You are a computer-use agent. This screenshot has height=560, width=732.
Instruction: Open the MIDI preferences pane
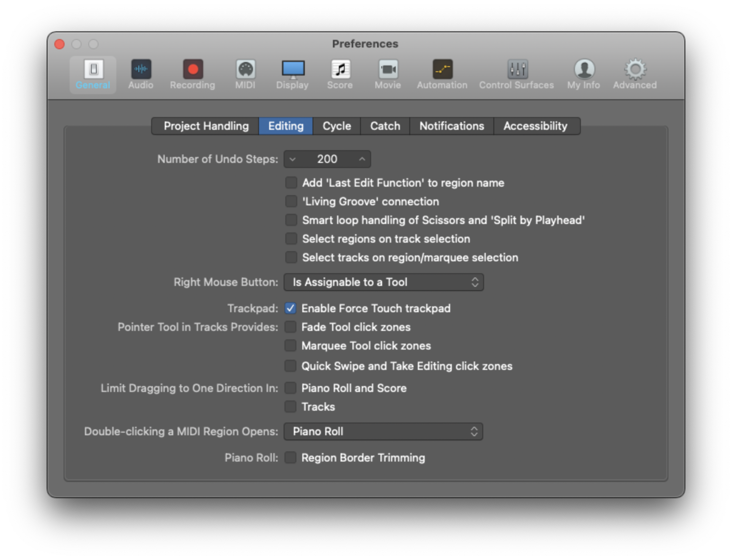tap(245, 75)
